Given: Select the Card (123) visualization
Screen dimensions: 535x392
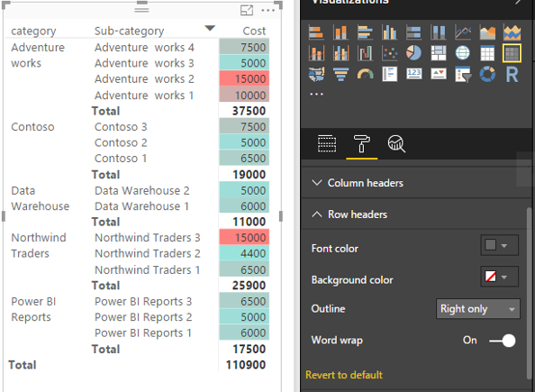Looking at the screenshot, I should (414, 73).
